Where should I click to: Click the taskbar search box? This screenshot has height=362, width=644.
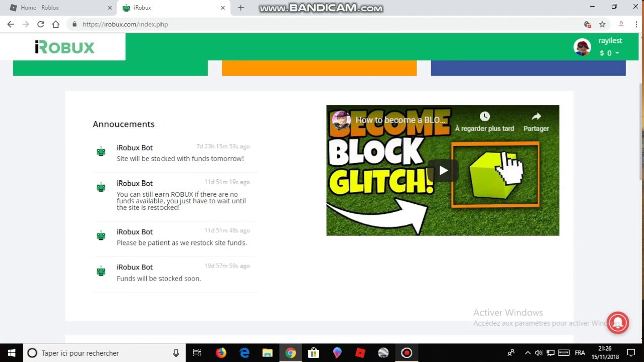pos(105,353)
